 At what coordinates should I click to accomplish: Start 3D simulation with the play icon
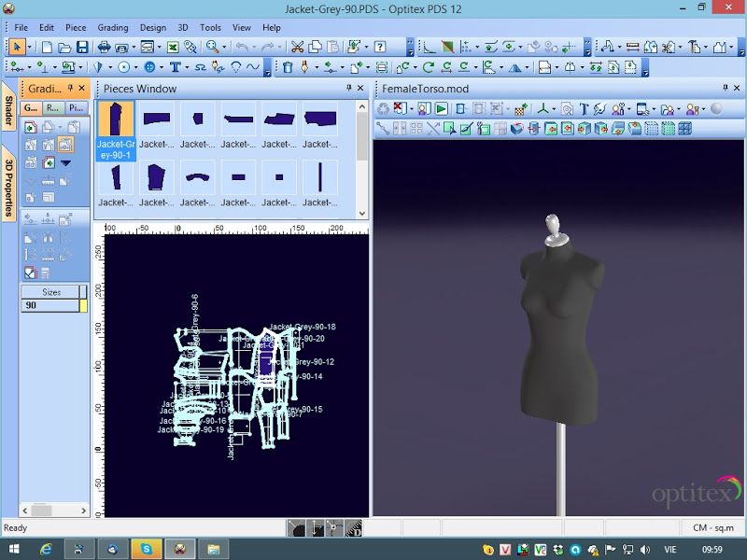(442, 109)
